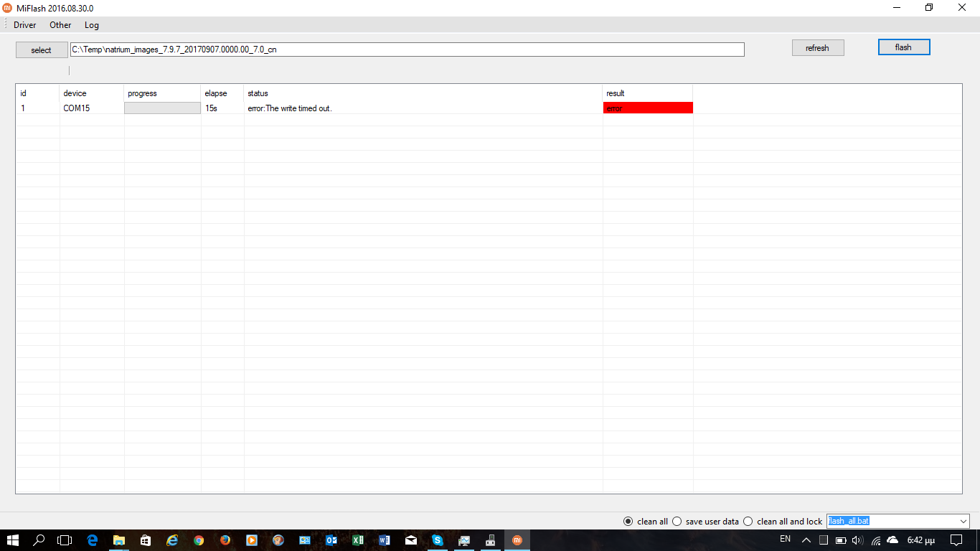Click the MiFlash taskbar icon
The image size is (980, 551).
(517, 540)
